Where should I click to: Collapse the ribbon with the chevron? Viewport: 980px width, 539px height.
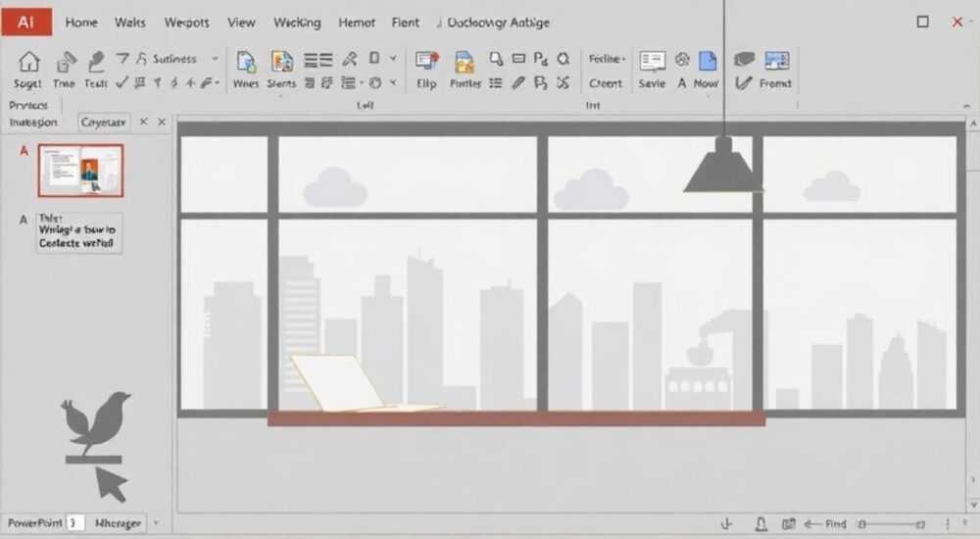[x=967, y=106]
